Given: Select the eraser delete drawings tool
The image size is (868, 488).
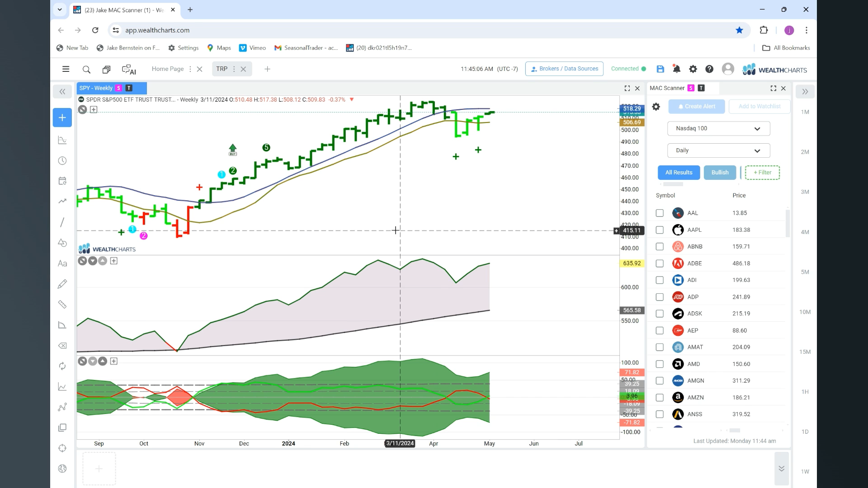Looking at the screenshot, I should point(62,346).
